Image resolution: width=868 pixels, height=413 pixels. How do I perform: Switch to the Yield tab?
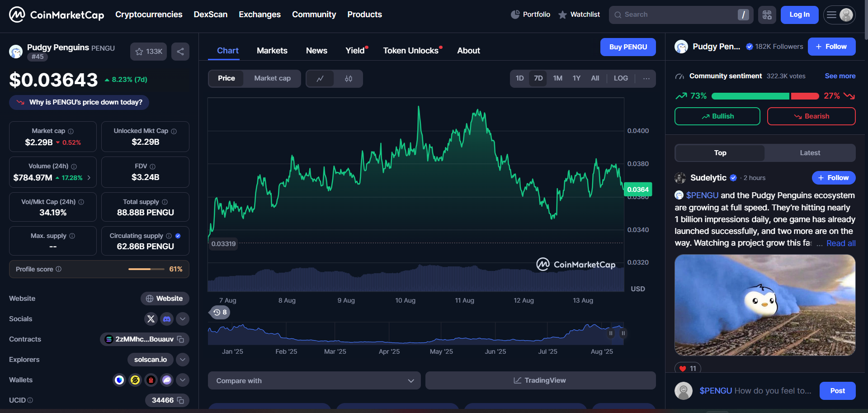click(x=356, y=51)
